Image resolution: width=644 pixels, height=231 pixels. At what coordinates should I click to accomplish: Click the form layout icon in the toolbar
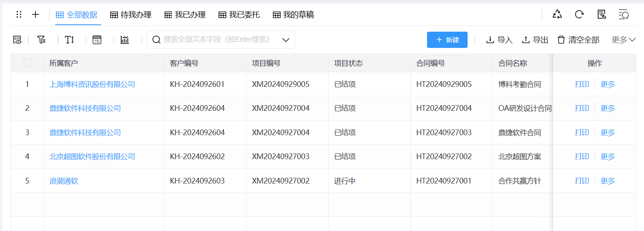(x=97, y=40)
